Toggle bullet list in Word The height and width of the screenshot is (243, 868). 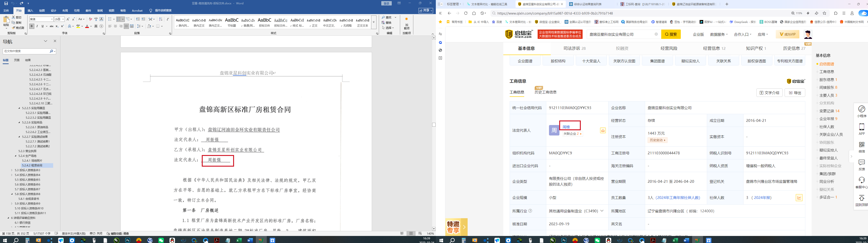click(110, 19)
